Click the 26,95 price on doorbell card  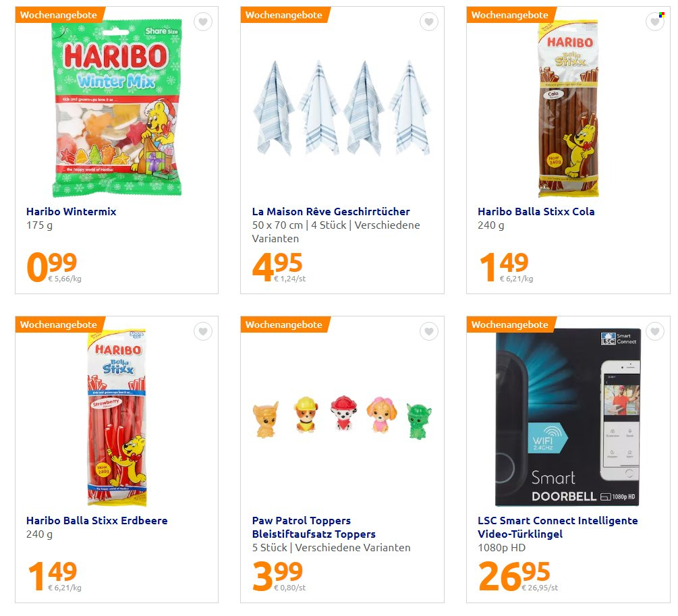coord(515,576)
